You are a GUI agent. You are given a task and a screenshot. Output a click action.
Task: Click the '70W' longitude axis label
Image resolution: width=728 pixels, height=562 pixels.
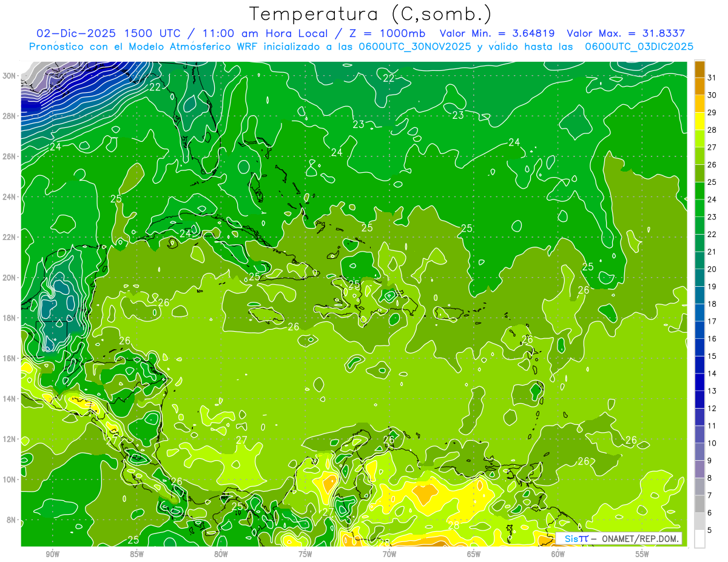click(389, 554)
